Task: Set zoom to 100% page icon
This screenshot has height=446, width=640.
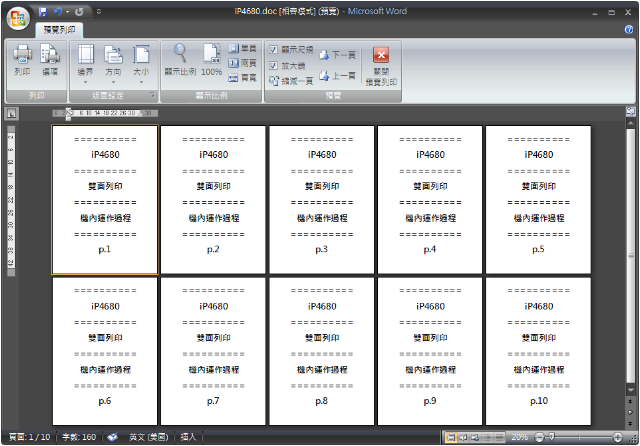Action: (x=211, y=60)
